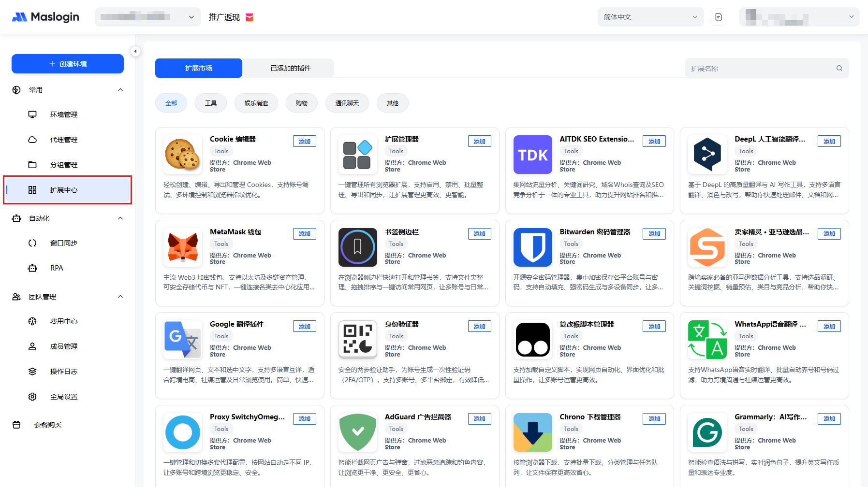Open 环境管理 in the sidebar
The width and height of the screenshot is (868, 487).
pos(64,115)
